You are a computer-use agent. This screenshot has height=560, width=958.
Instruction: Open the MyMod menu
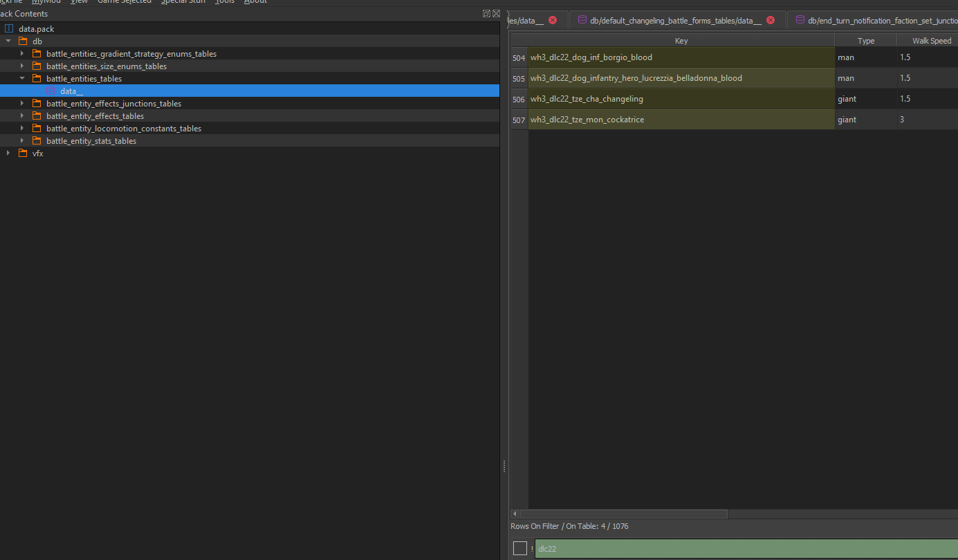46,2
